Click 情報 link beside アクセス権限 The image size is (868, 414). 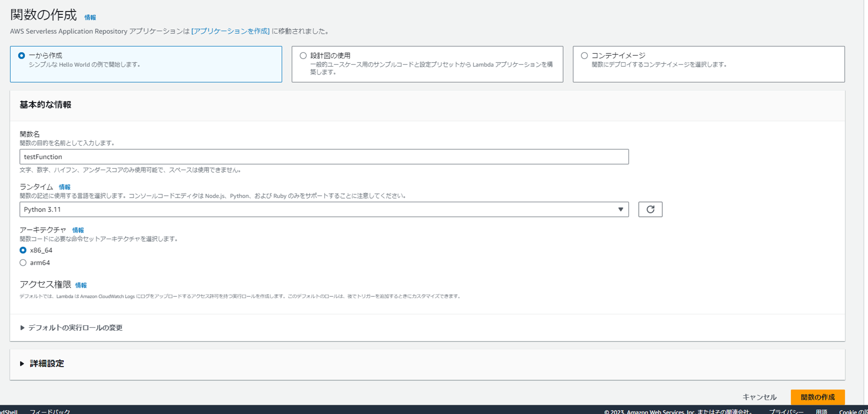point(81,286)
